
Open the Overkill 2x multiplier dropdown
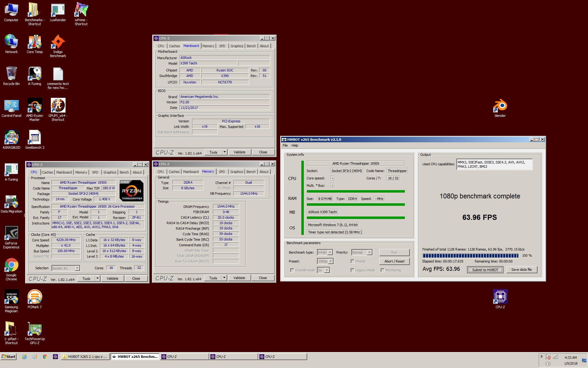(327, 270)
